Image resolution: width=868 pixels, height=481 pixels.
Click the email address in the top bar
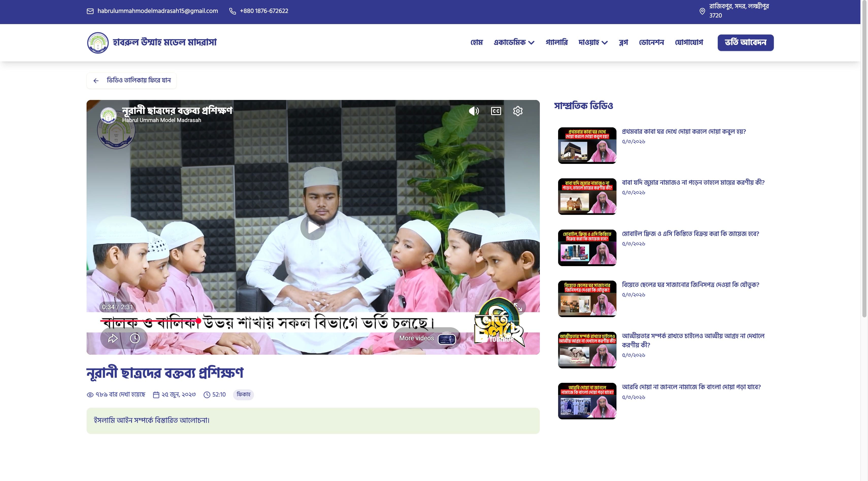(x=158, y=11)
